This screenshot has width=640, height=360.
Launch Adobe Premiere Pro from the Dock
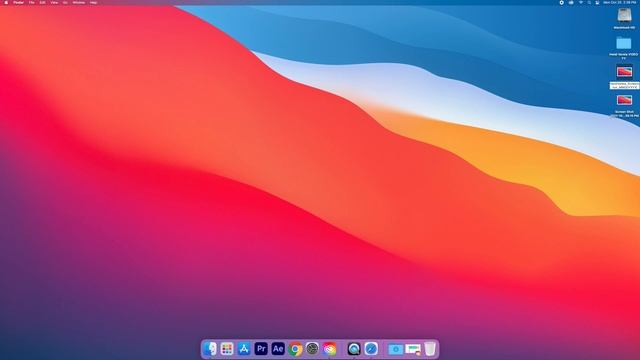(261, 349)
